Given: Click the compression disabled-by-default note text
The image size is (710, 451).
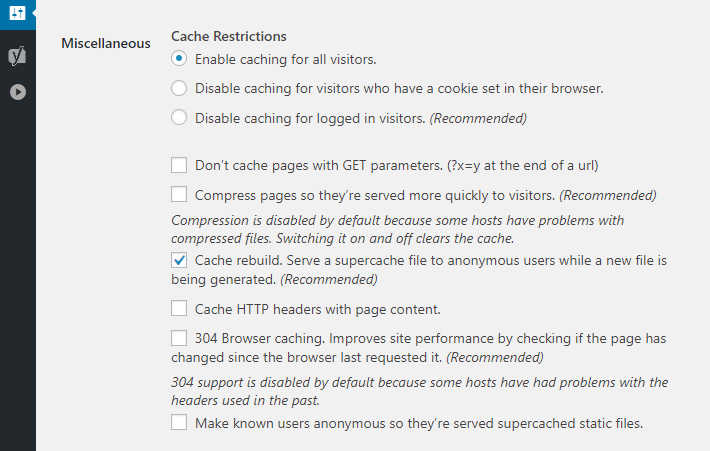Looking at the screenshot, I should pos(397,229).
